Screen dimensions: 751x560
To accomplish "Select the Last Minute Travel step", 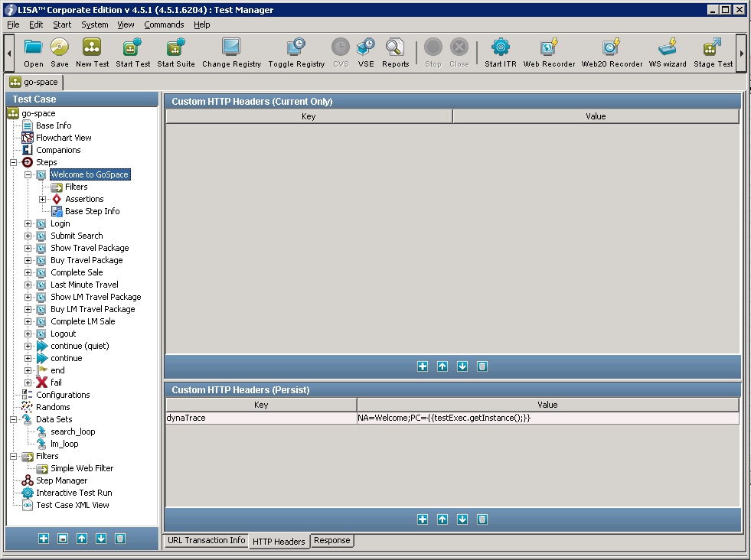I will [84, 285].
